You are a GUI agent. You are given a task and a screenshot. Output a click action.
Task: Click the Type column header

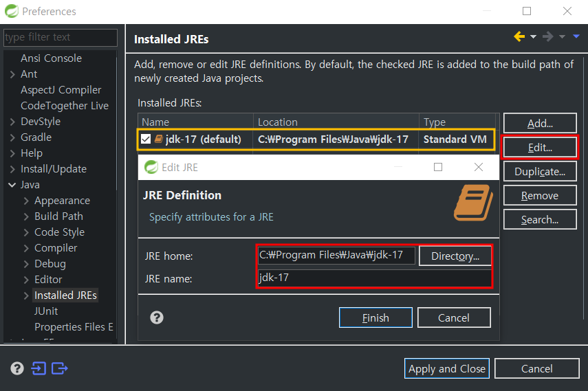[457, 122]
